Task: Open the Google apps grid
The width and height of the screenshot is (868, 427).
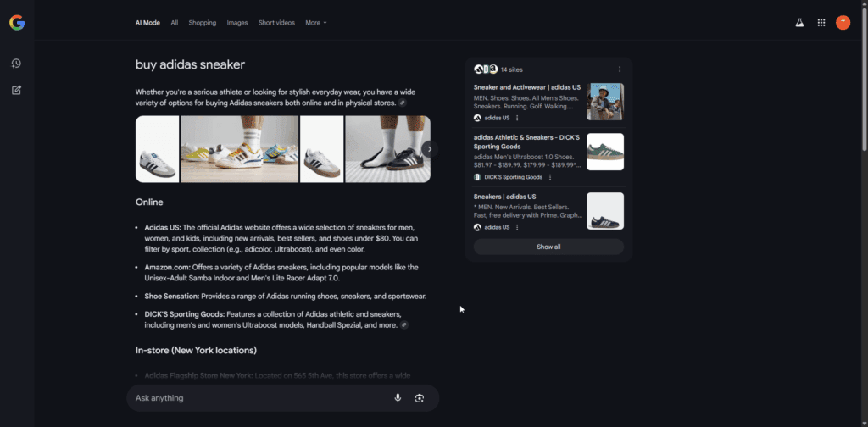Action: coord(821,23)
